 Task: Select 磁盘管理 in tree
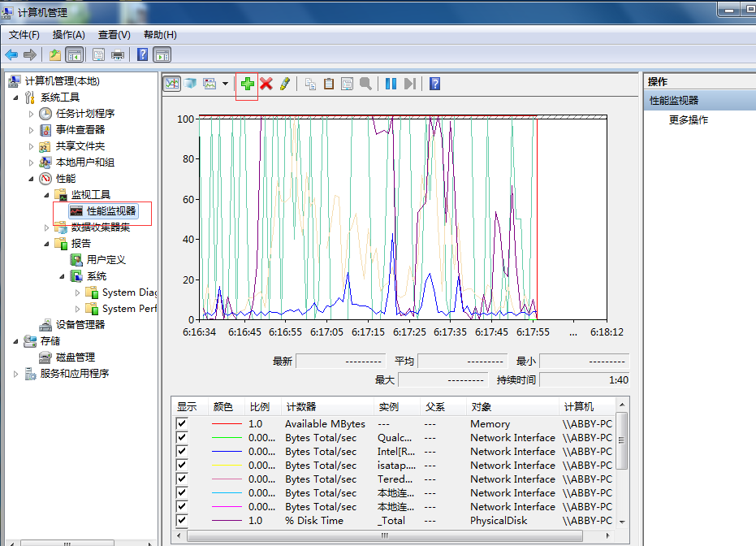[76, 357]
